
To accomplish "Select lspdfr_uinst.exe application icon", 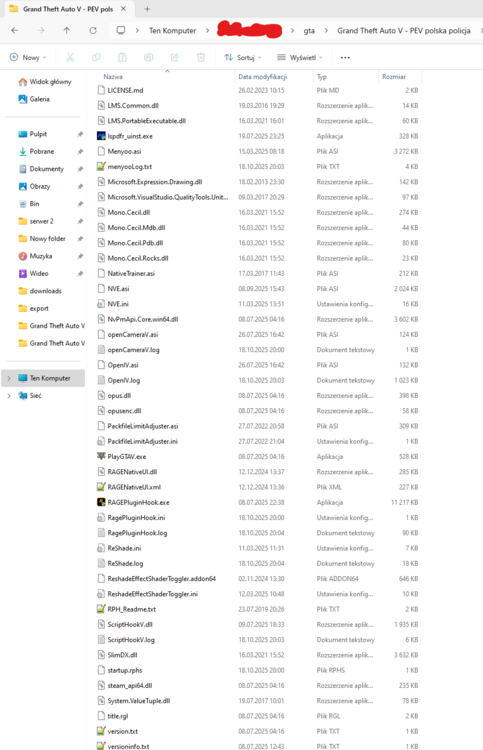I will [x=101, y=136].
